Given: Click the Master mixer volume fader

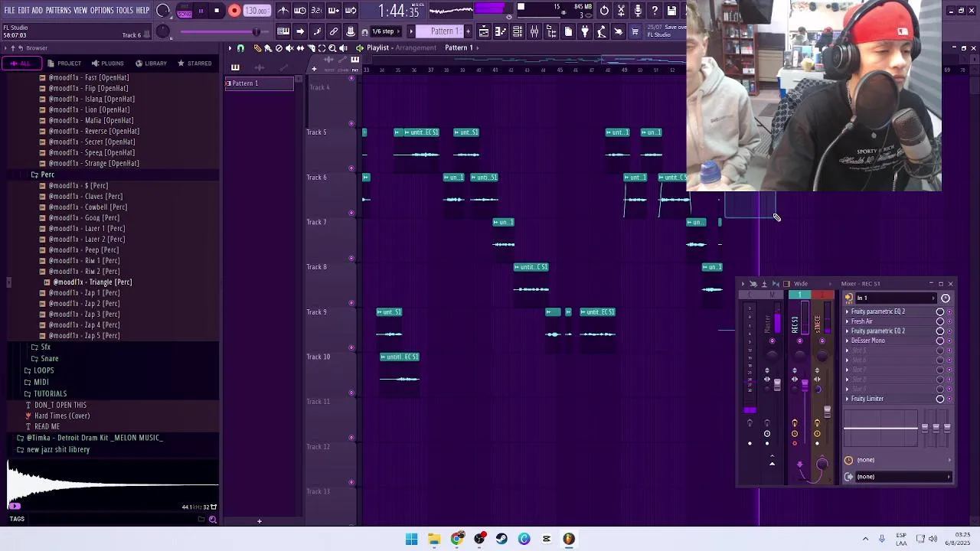Looking at the screenshot, I should point(777,384).
